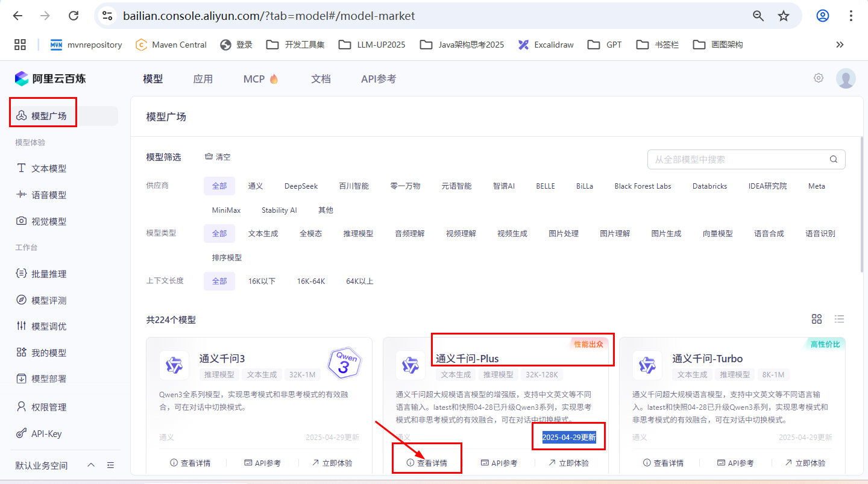Expand the hidden bookmarks list
868x484 pixels.
[x=840, y=44]
